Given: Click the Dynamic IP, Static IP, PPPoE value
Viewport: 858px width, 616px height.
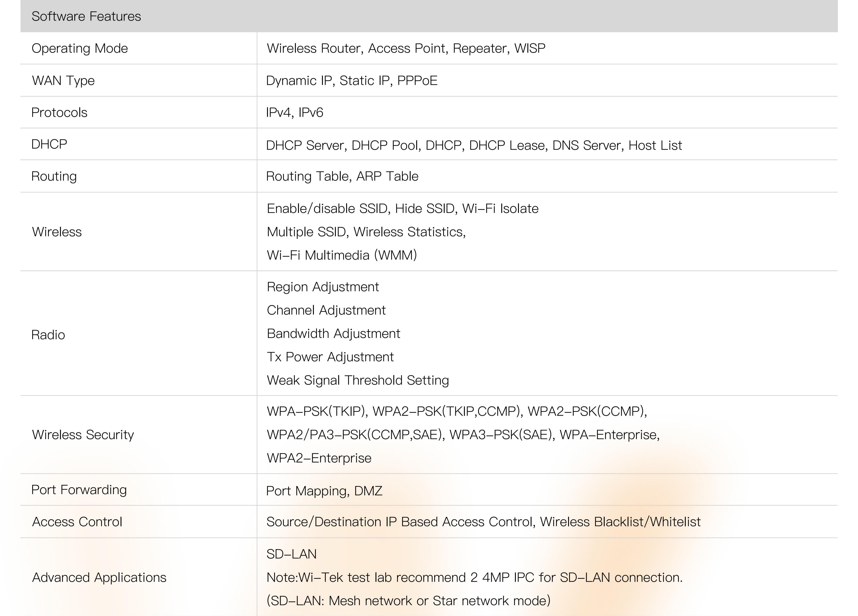Looking at the screenshot, I should click(352, 81).
